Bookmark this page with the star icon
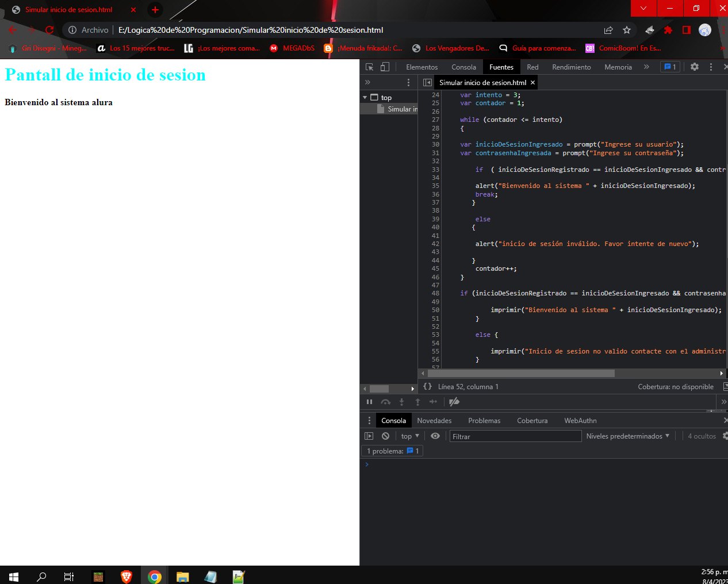Viewport: 728px width, 584px height. click(x=627, y=30)
